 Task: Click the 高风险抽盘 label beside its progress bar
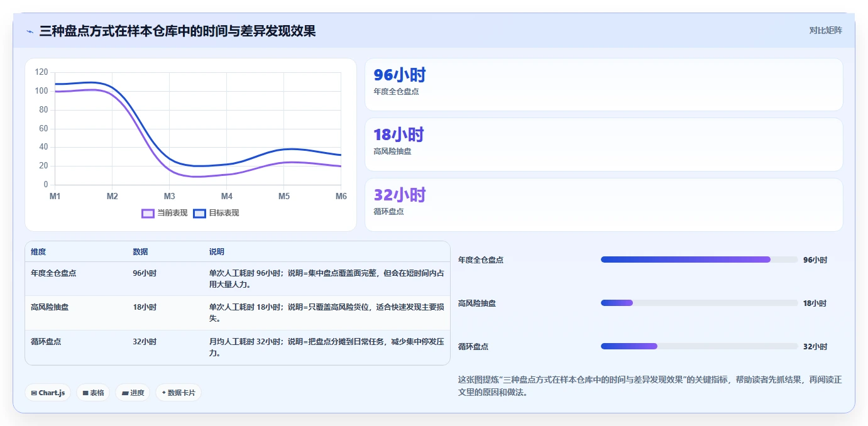point(477,303)
